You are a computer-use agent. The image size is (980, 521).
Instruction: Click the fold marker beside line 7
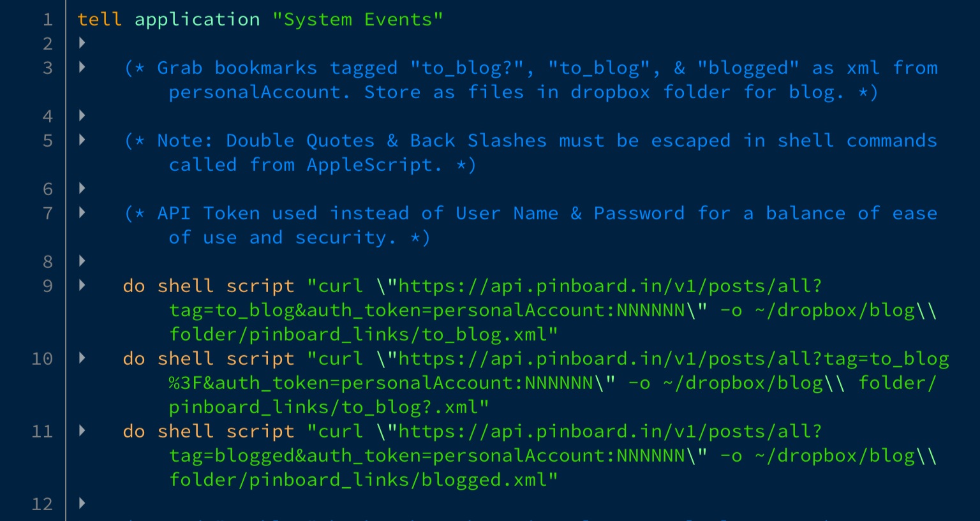(82, 213)
